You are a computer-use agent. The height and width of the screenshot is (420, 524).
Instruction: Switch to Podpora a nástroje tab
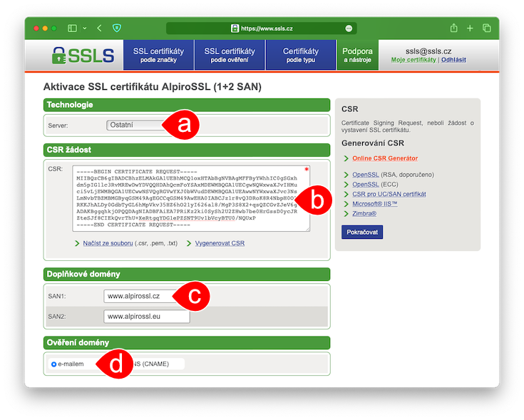pyautogui.click(x=357, y=55)
